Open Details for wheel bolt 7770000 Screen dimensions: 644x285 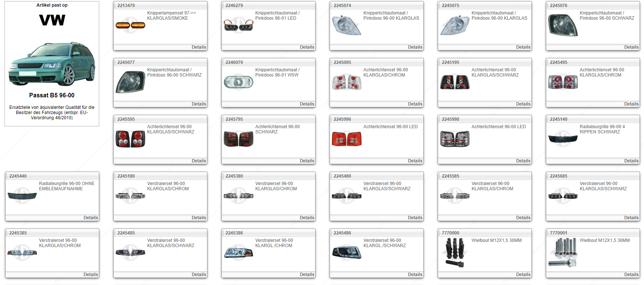pos(523,275)
